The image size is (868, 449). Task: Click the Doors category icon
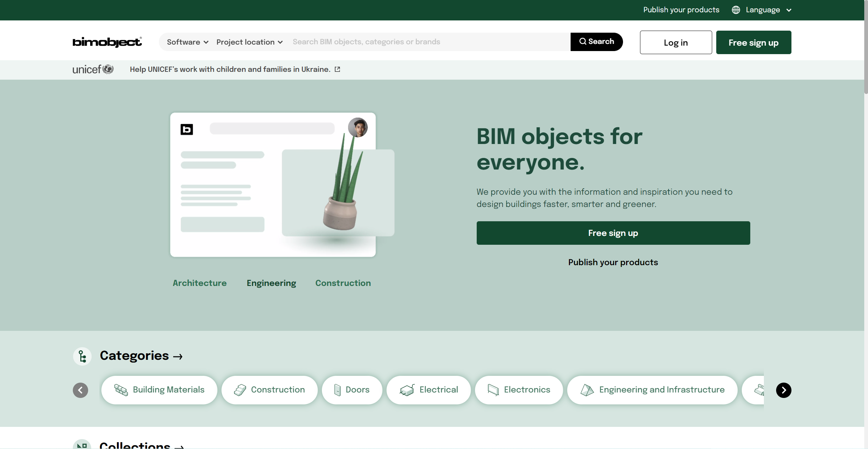(337, 390)
